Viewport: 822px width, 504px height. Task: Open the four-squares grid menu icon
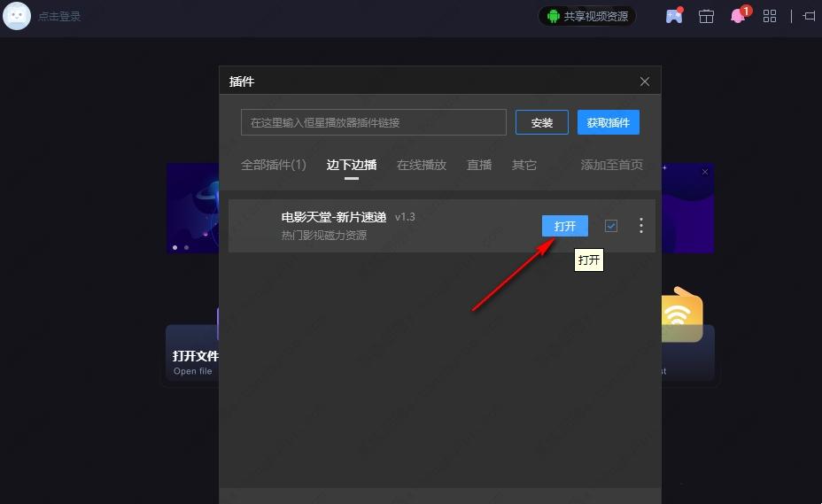point(770,16)
